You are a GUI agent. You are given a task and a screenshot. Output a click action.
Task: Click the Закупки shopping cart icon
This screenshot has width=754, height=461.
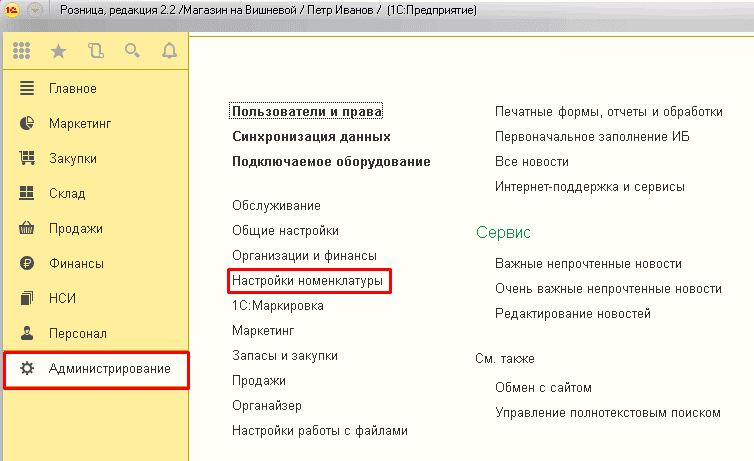pos(27,159)
